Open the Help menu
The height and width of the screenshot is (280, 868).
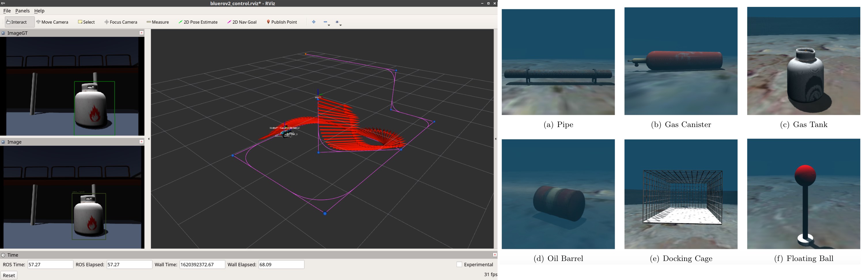point(39,11)
